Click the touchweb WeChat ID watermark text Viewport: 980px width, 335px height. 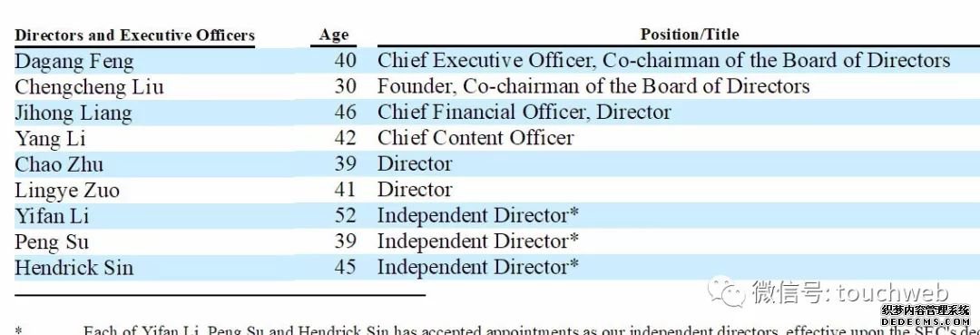850,292
